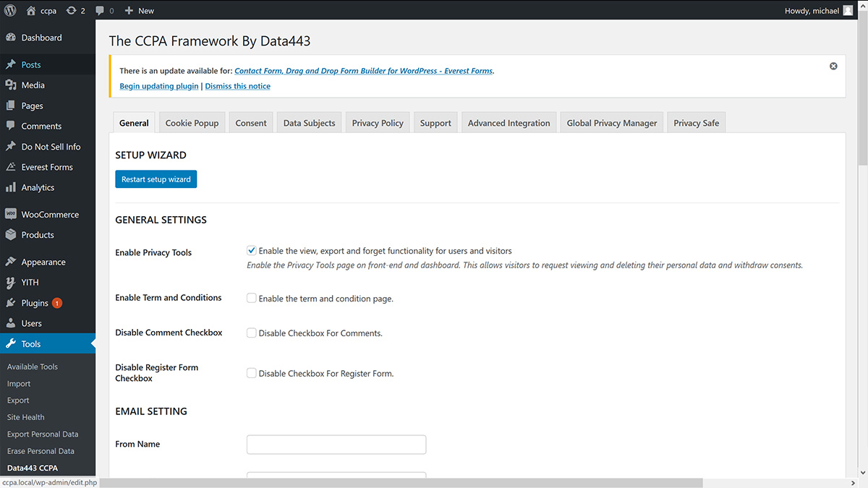Click Begin updating plugin link
The image size is (868, 488).
pyautogui.click(x=159, y=86)
